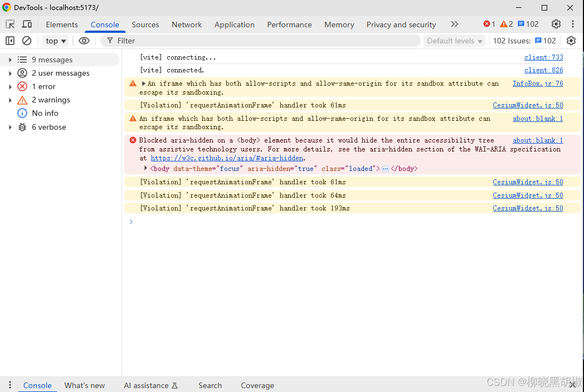Viewport: 584px width, 392px height.
Task: Open the customize DevTools three-dot menu
Action: coord(572,24)
